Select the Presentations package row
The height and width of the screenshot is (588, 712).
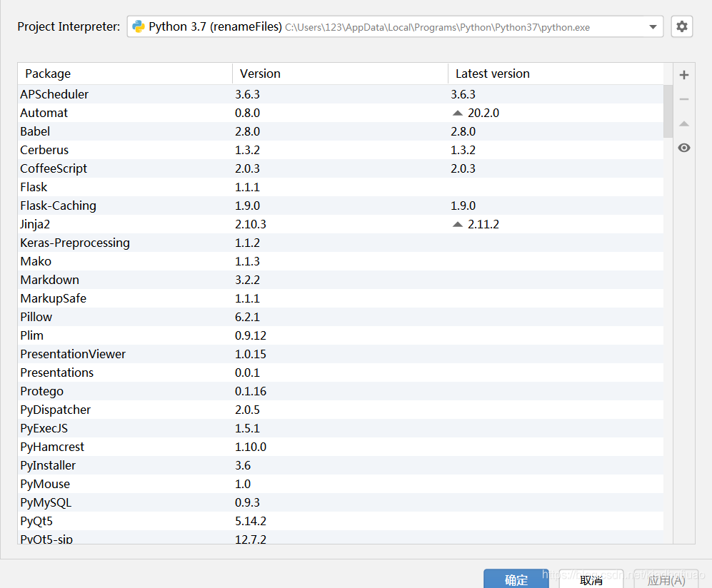341,373
